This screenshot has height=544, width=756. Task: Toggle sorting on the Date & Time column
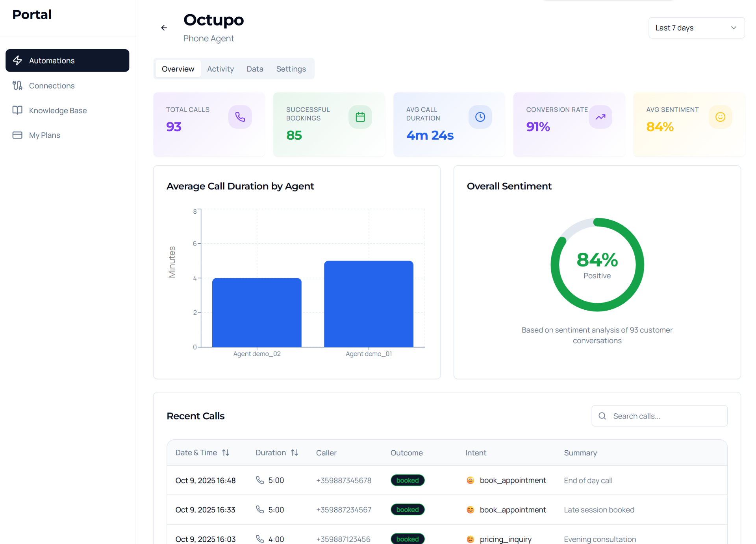click(226, 452)
